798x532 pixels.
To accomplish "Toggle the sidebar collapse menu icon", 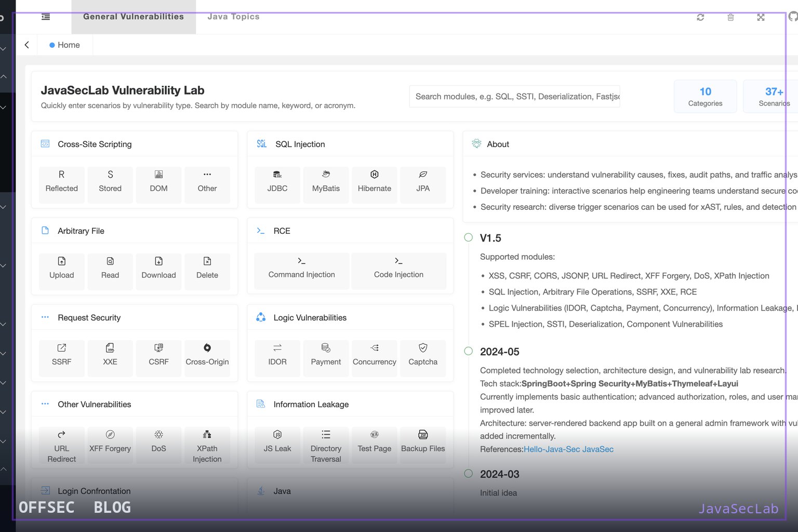I will click(x=46, y=17).
